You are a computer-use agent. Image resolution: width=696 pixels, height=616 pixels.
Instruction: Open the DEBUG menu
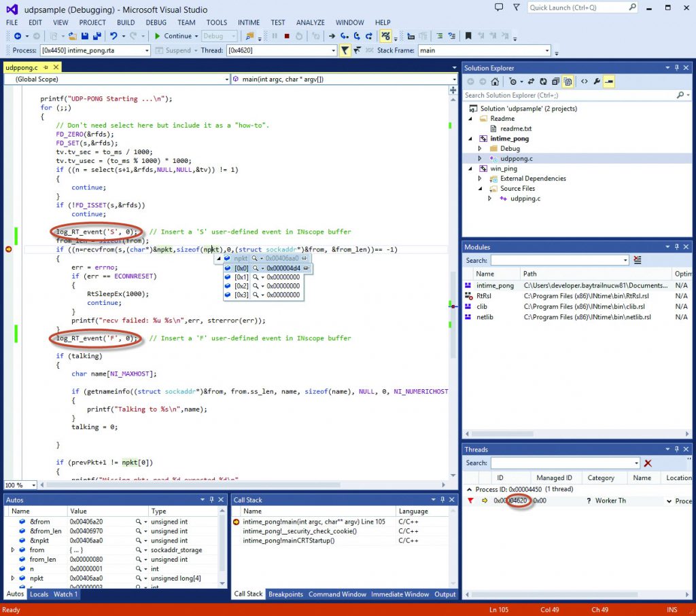tap(156, 22)
